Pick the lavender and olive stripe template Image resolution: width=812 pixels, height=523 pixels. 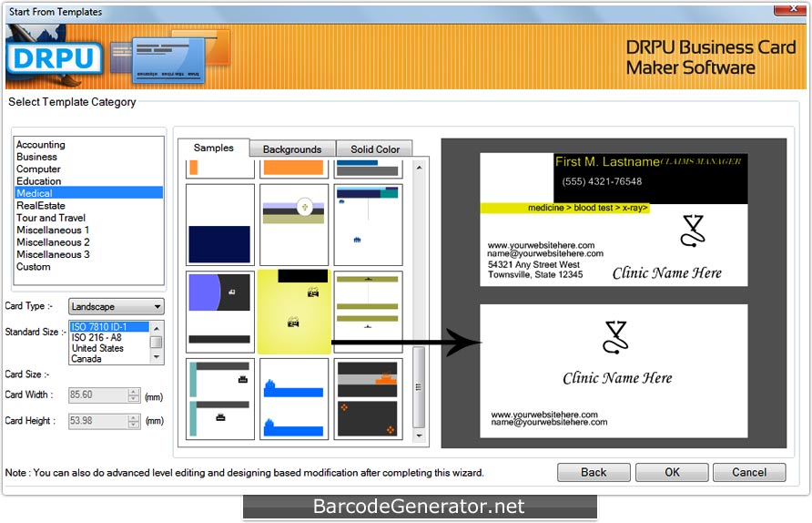(x=294, y=224)
